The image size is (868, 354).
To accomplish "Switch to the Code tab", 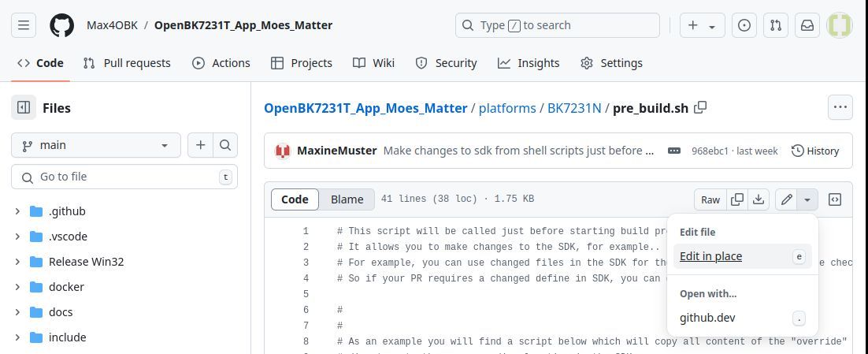I will [40, 63].
